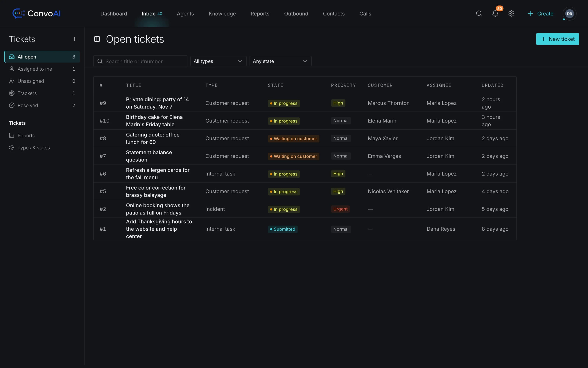The width and height of the screenshot is (588, 368).
Task: Open the Outbound tab
Action: 296,14
